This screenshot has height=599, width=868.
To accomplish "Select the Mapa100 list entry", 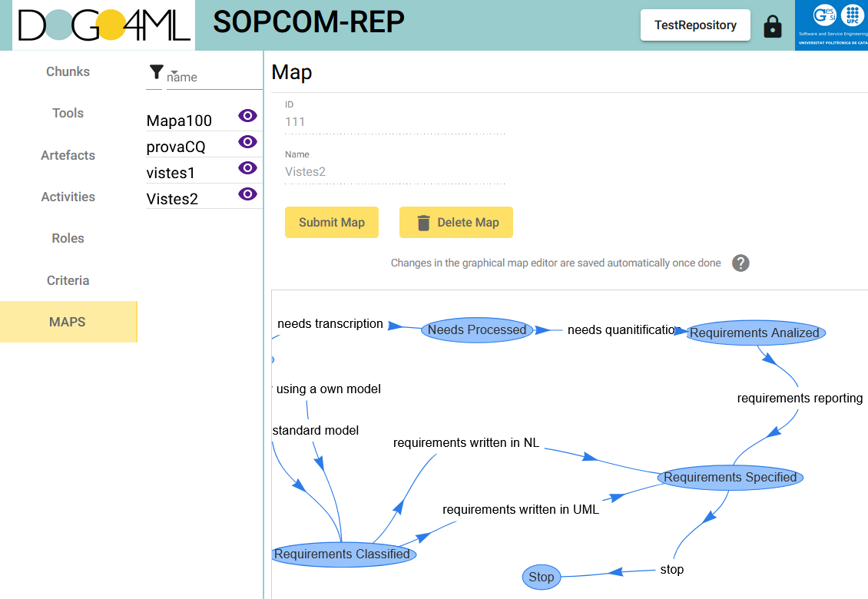I will coord(178,121).
